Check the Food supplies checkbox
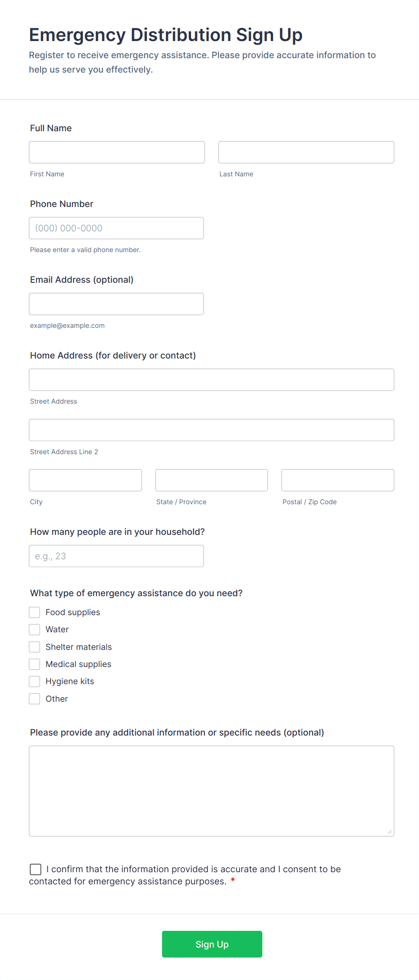The height and width of the screenshot is (980, 419). point(34,612)
